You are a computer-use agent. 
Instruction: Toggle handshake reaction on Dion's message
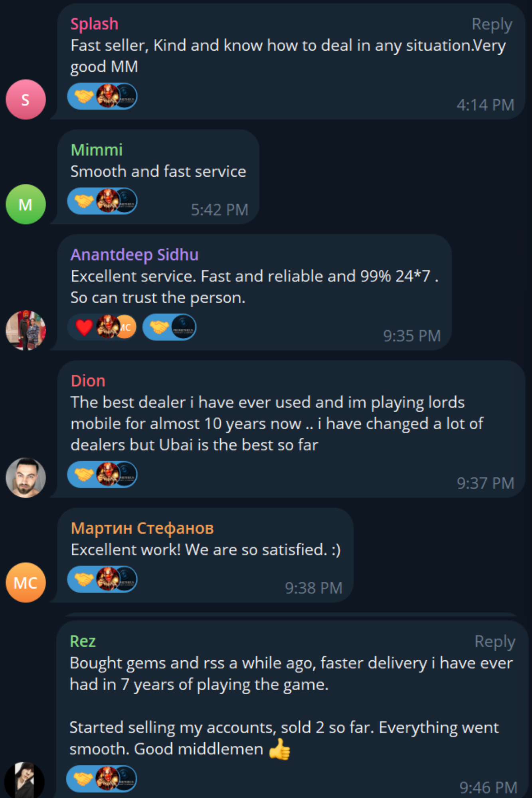(x=84, y=474)
